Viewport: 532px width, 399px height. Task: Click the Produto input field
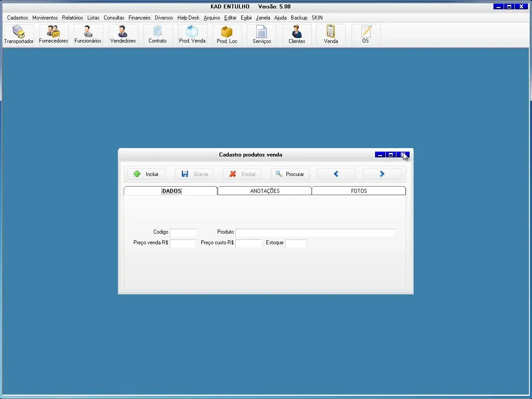pos(315,233)
